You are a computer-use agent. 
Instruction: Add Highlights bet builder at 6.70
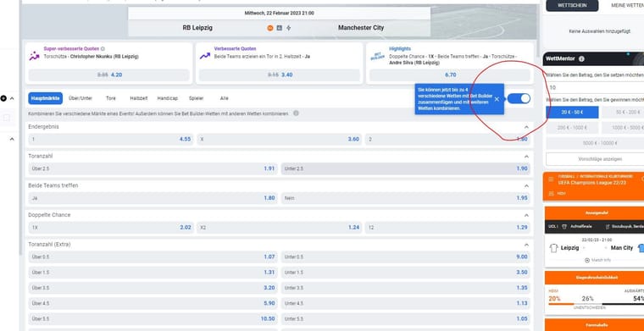(450, 75)
